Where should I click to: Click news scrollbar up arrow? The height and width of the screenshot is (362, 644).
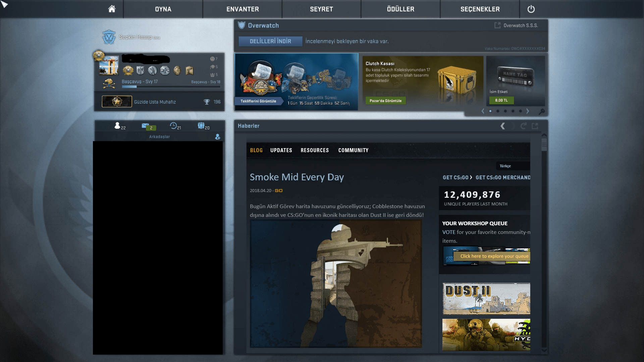pyautogui.click(x=544, y=135)
